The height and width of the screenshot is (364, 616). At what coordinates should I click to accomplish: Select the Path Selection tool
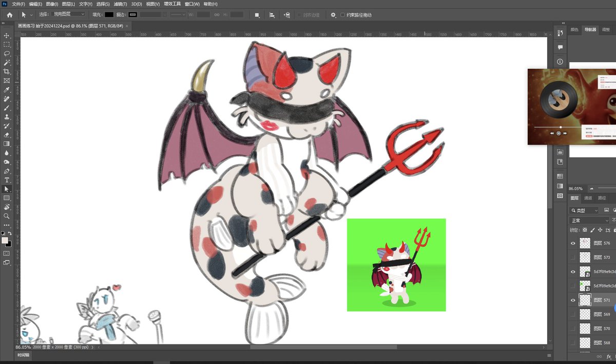(x=7, y=189)
